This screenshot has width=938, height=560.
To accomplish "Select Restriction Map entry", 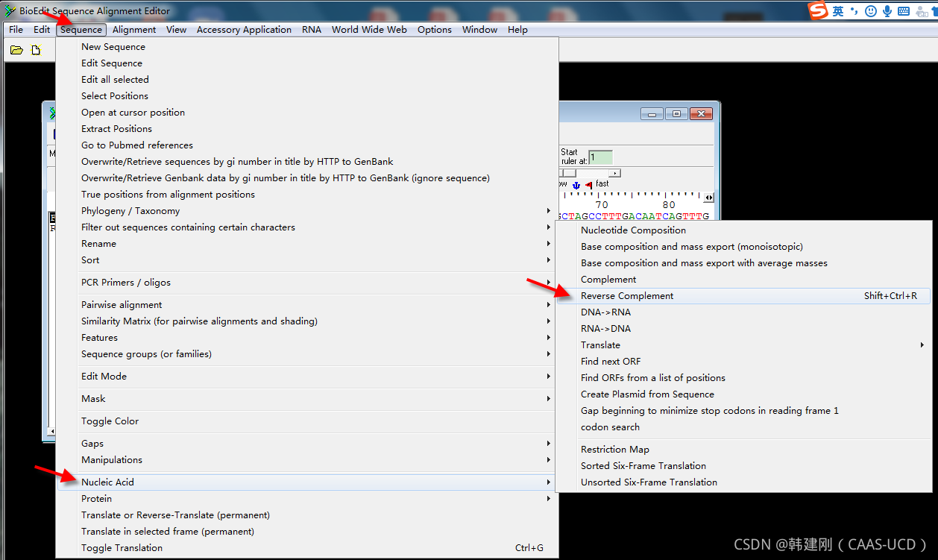I will click(743, 450).
